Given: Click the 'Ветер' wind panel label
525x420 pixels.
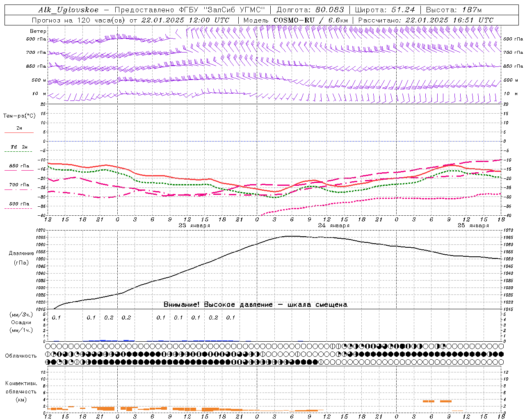Looking at the screenshot, I should pos(38,31).
